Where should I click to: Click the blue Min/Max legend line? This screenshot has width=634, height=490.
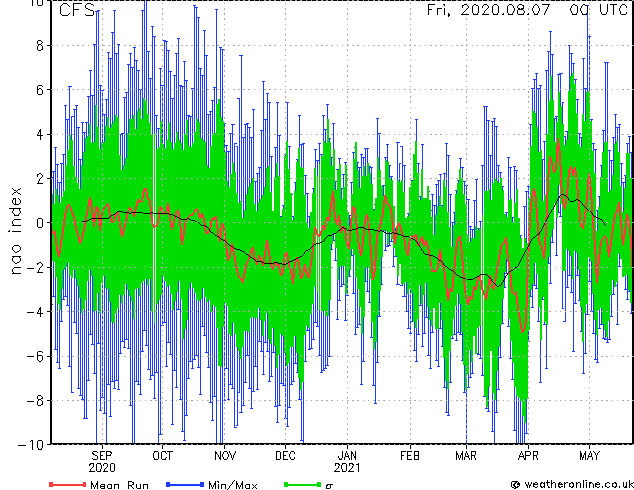pos(185,484)
